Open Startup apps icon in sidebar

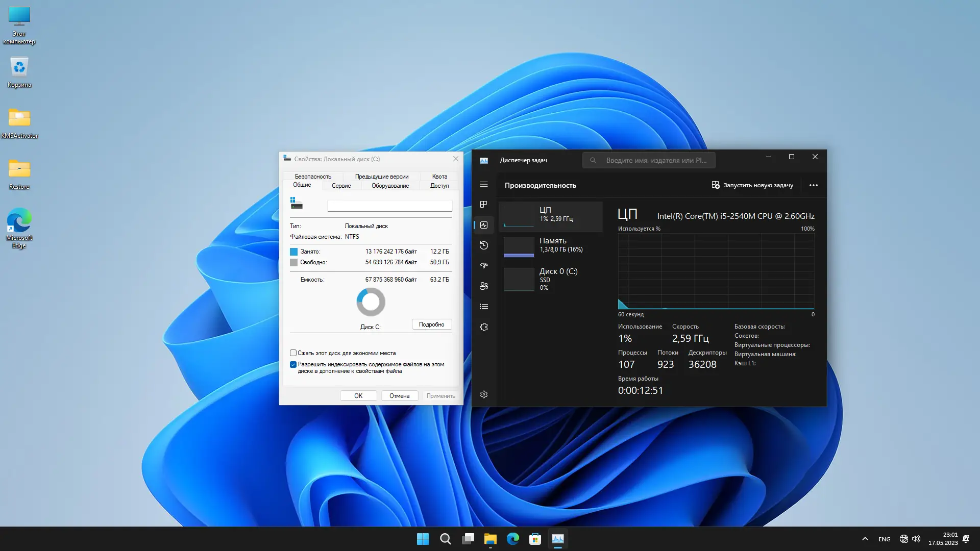[484, 266]
